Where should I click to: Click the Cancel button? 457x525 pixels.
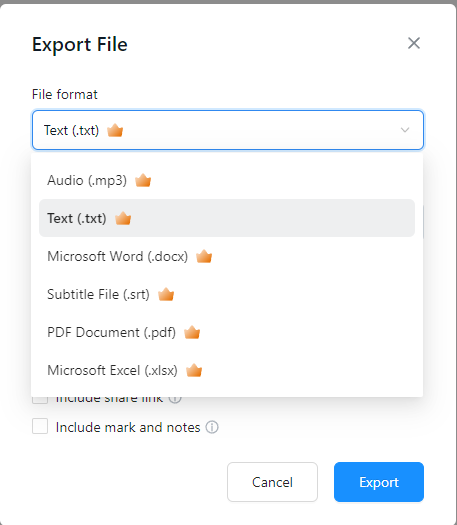(272, 482)
